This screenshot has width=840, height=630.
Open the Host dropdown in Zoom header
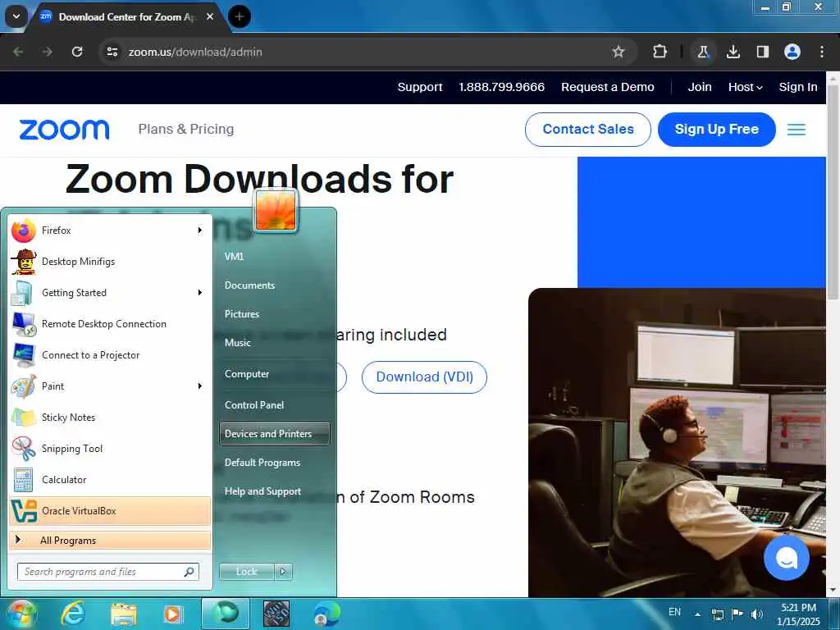745,87
